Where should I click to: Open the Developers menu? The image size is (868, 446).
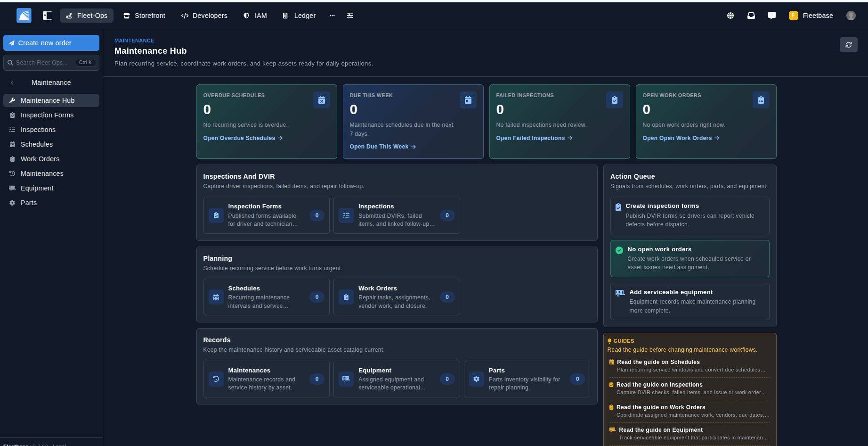pos(204,16)
